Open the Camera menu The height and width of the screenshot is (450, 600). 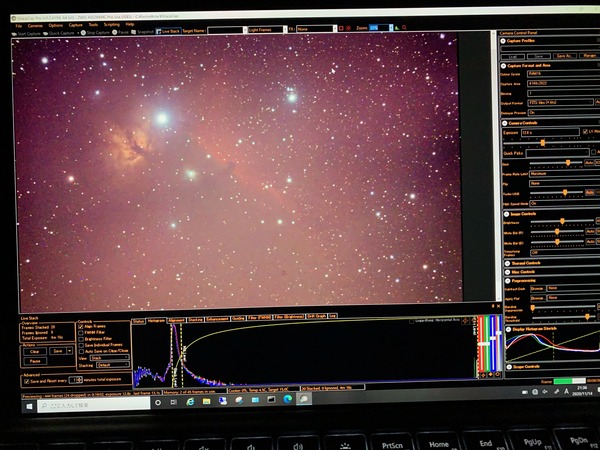[35, 26]
